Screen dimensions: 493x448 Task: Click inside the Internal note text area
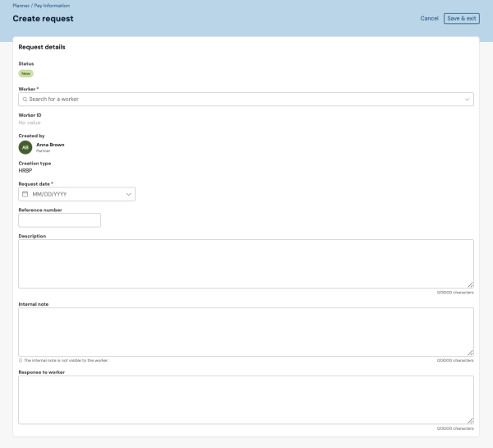pyautogui.click(x=245, y=331)
